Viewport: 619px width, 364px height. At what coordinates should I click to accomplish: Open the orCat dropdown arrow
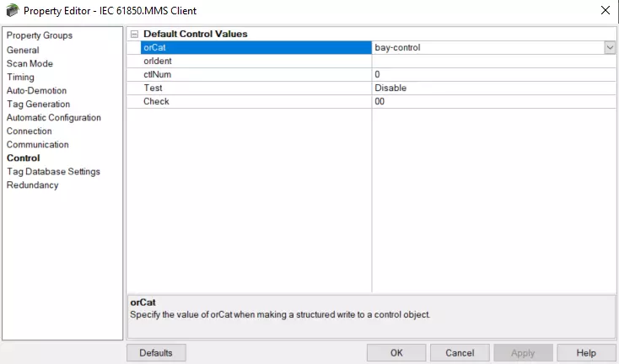tap(610, 48)
